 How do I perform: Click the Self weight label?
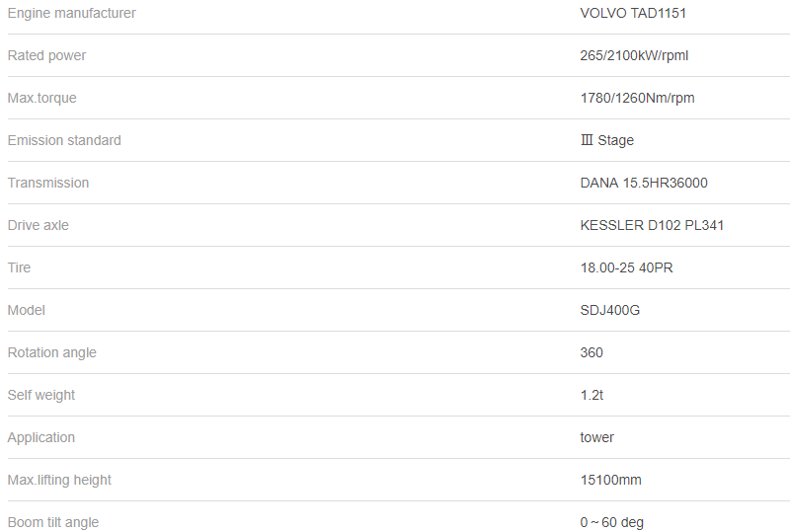pos(41,395)
